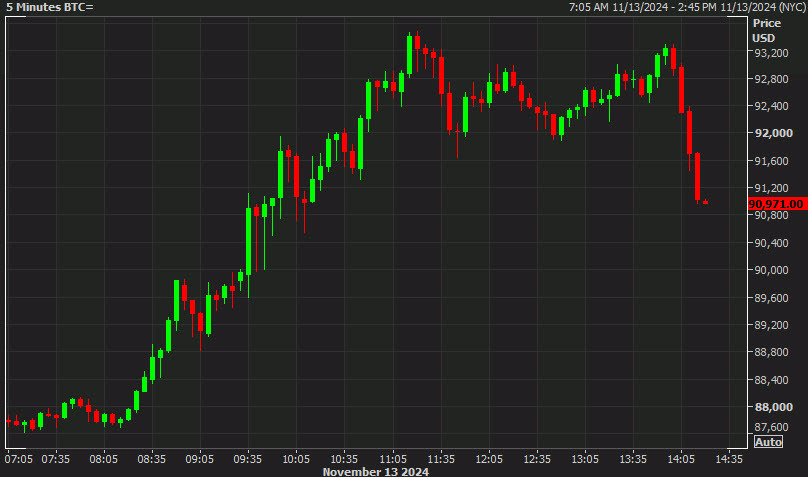Click the 88,000 price axis label
The height and width of the screenshot is (477, 808).
(x=773, y=407)
